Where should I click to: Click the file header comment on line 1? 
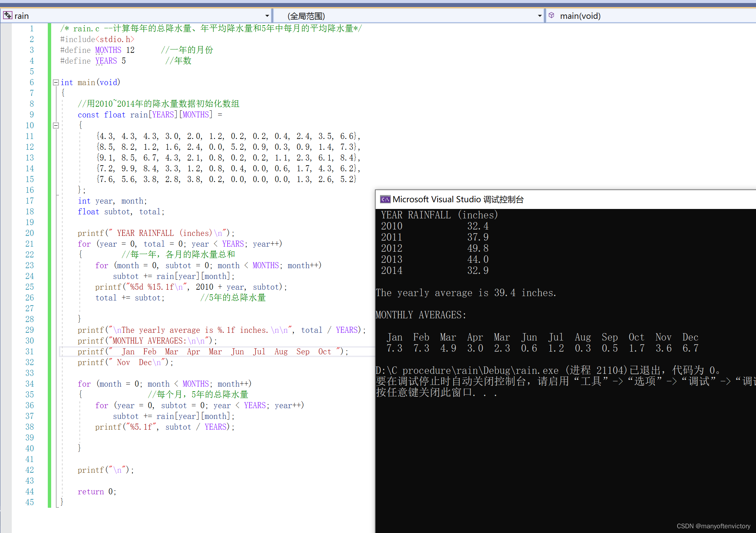(x=211, y=29)
